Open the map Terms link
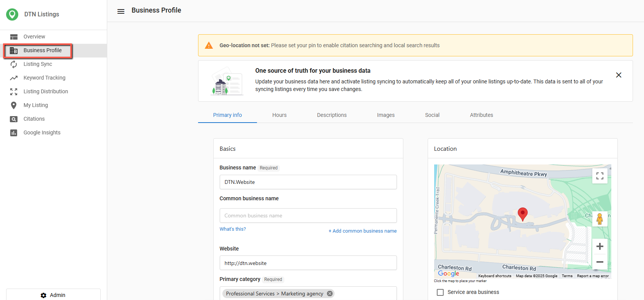The image size is (644, 300). [567, 276]
